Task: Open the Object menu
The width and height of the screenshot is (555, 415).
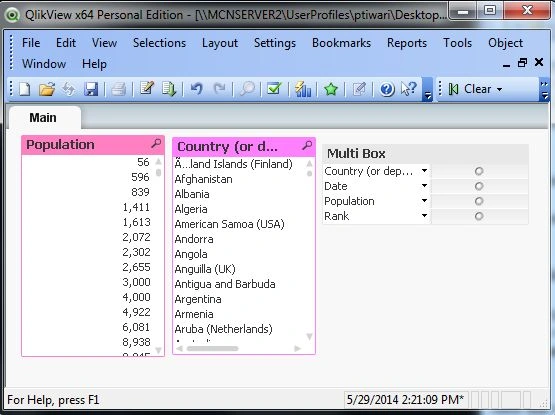Action: tap(505, 44)
